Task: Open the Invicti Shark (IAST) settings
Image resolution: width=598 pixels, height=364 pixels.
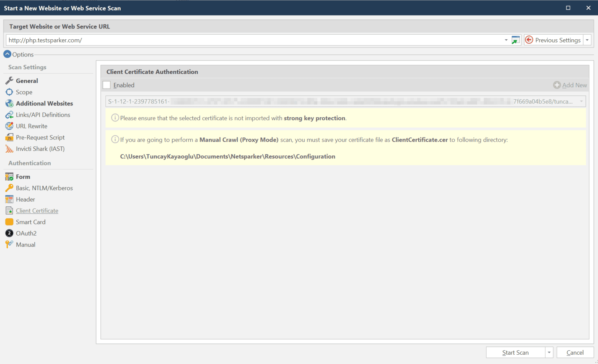Action: click(41, 149)
